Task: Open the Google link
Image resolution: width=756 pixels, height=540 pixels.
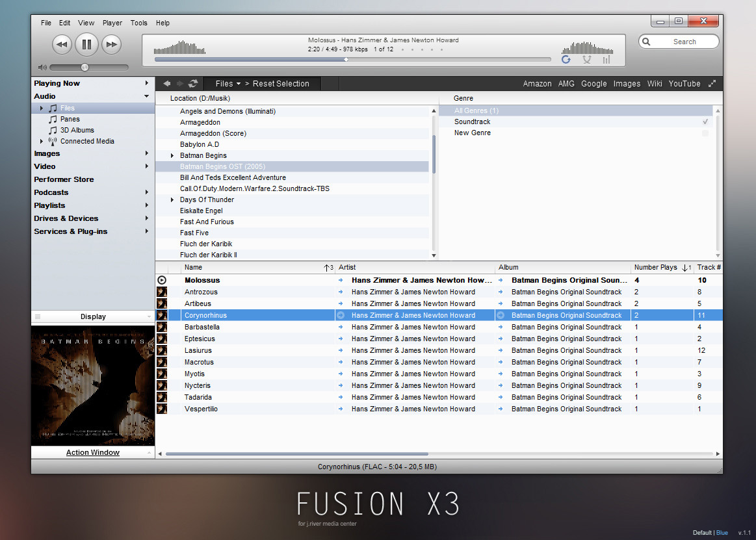Action: coord(594,83)
